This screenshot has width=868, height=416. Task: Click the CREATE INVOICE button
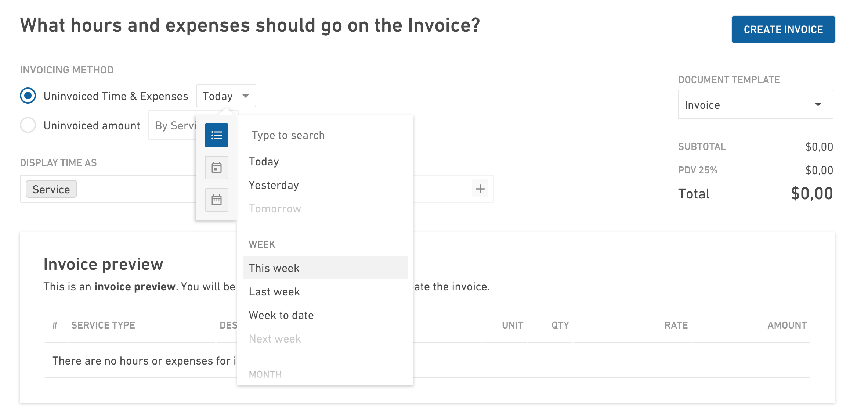point(783,29)
